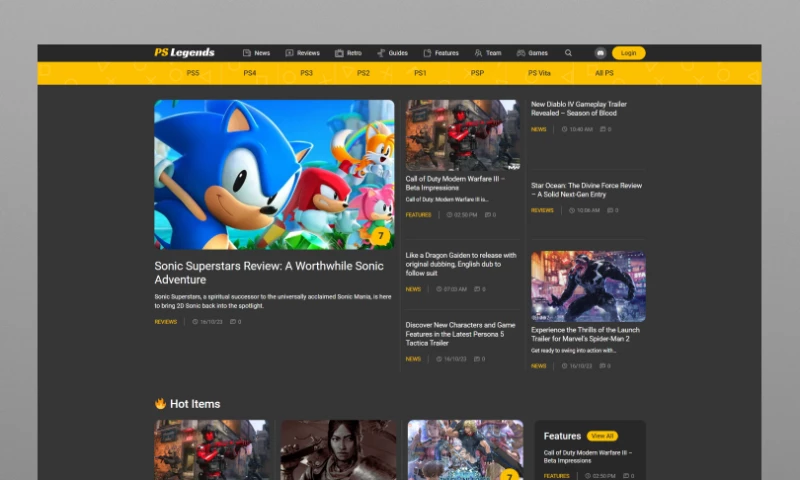Click the Spider-Man 2 trailer thumbnail
800x480 pixels.
(x=588, y=286)
